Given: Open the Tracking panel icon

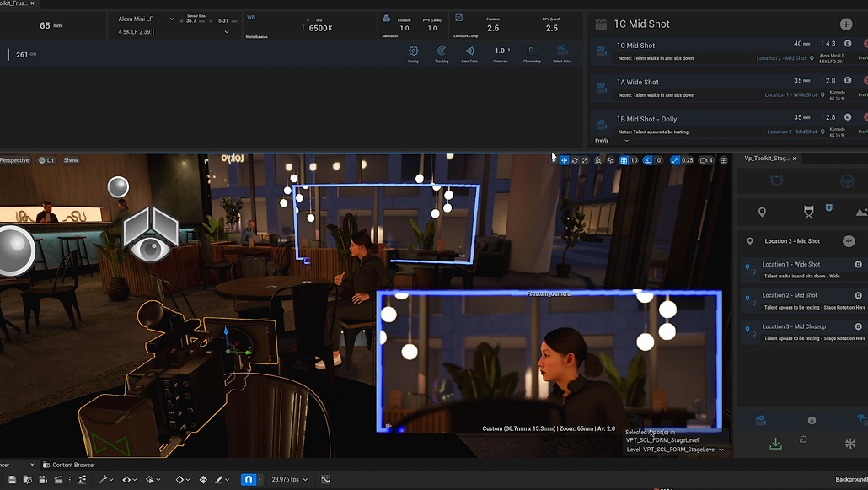Looking at the screenshot, I should click(442, 51).
